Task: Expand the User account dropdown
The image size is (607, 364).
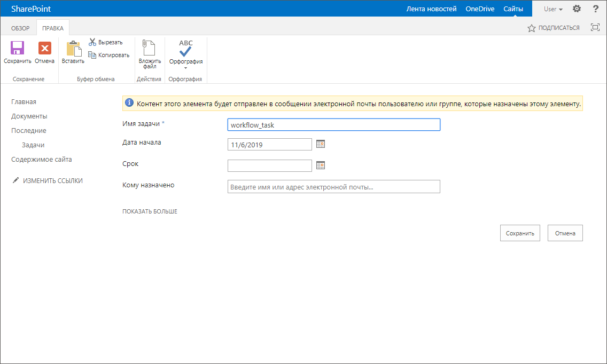Action: tap(553, 9)
